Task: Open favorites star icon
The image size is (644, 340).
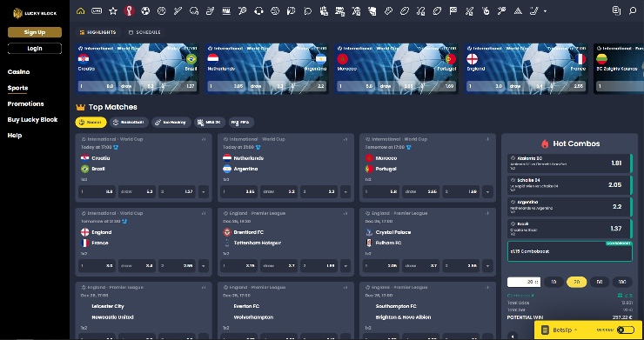Action: [x=113, y=11]
